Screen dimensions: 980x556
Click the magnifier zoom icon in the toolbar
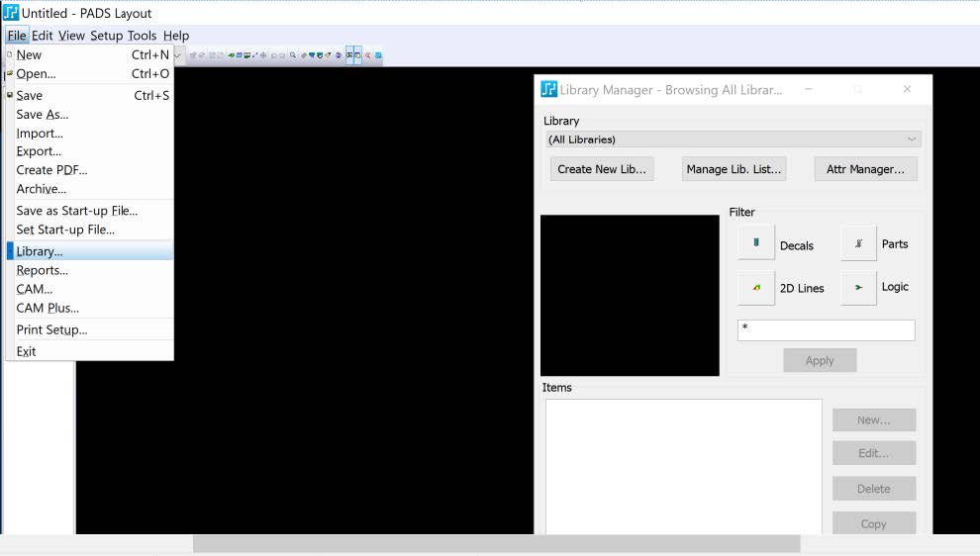tap(292, 55)
